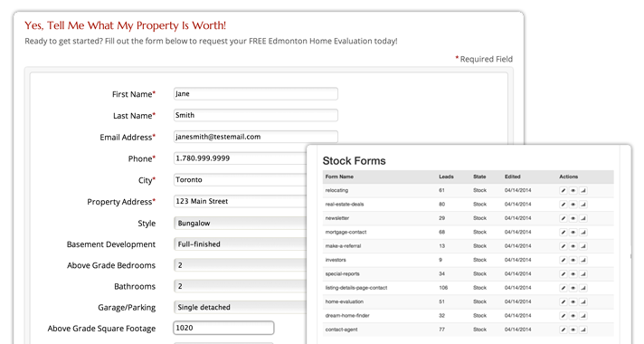The height and width of the screenshot is (344, 644).
Task: Open stats chart icon for newsletter form
Action: point(583,218)
